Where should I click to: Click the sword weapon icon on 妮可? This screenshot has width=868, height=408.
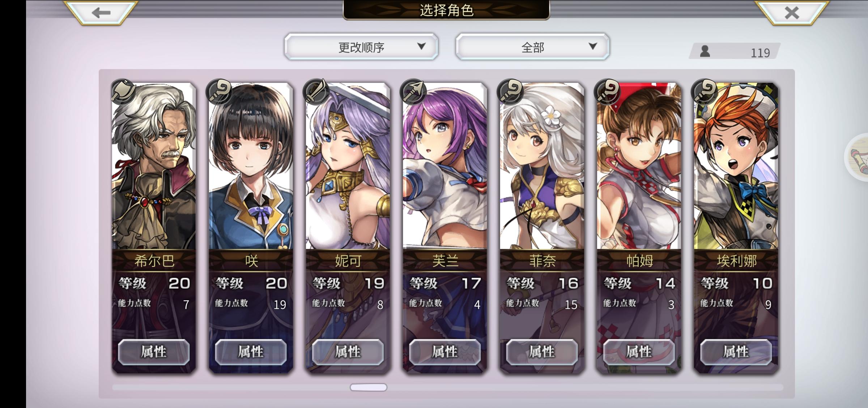coord(316,92)
